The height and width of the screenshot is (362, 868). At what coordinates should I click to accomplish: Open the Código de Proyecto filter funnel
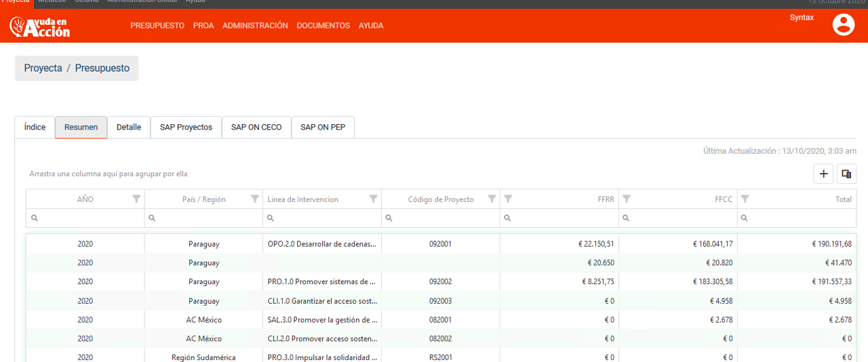tap(492, 199)
